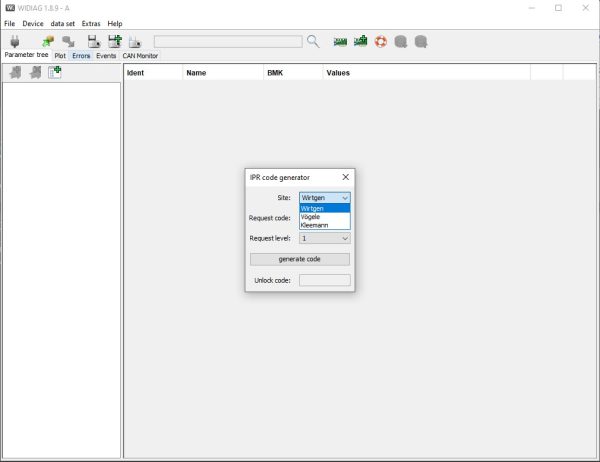Image resolution: width=600 pixels, height=462 pixels.
Task: Click the BMK column header
Action: (x=293, y=73)
